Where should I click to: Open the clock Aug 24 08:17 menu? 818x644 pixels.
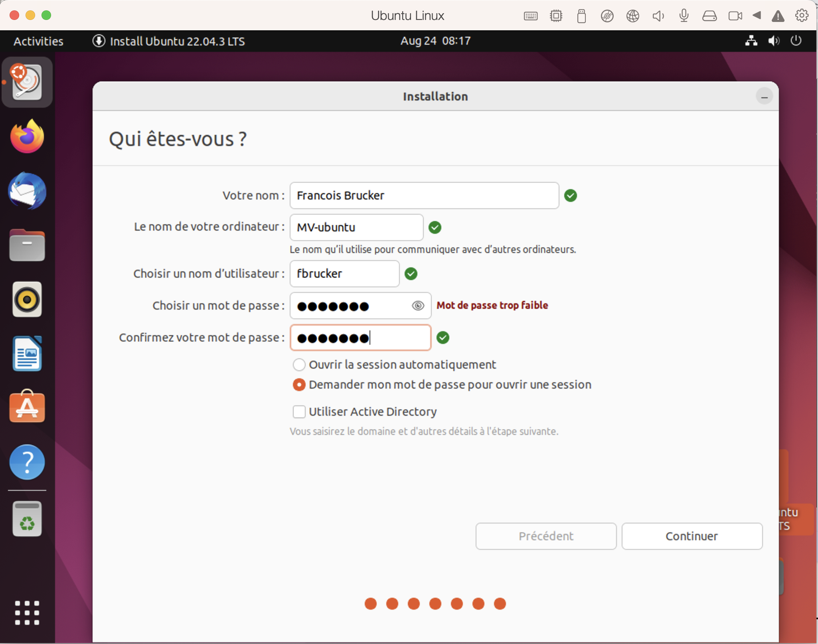435,41
